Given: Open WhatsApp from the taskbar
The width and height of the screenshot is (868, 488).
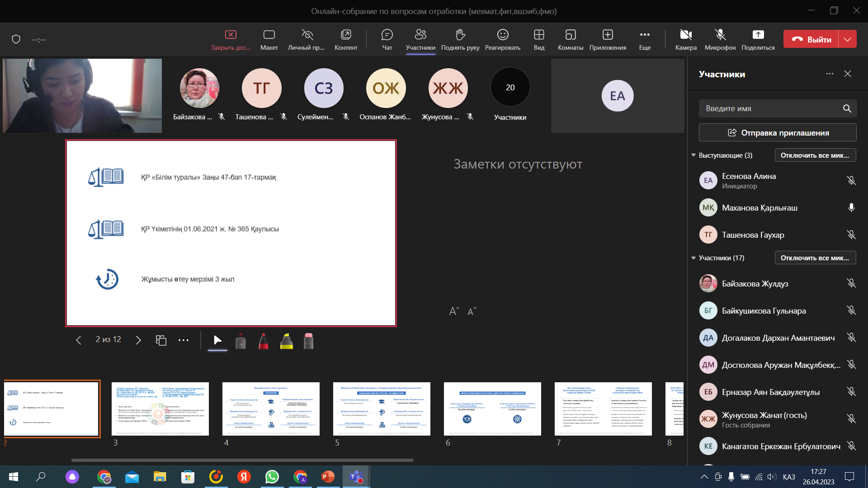Looking at the screenshot, I should [272, 477].
